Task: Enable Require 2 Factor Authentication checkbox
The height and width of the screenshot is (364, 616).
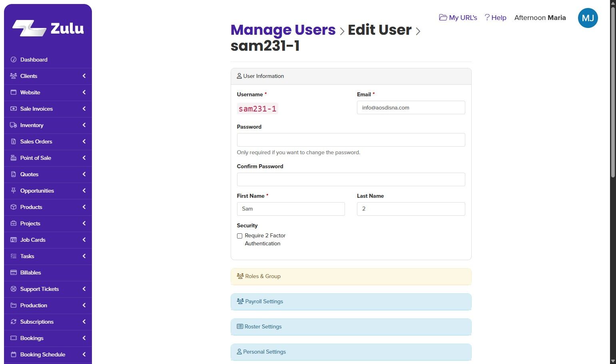Action: (x=239, y=236)
